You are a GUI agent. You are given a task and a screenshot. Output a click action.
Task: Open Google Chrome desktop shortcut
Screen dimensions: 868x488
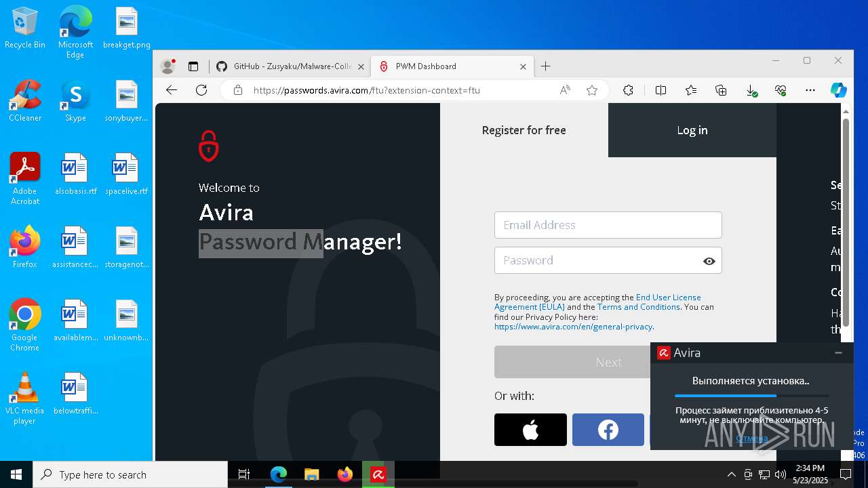tap(25, 325)
